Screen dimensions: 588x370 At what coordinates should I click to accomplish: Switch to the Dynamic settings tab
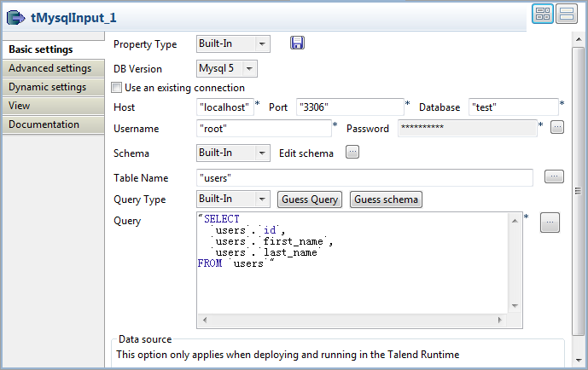point(47,87)
